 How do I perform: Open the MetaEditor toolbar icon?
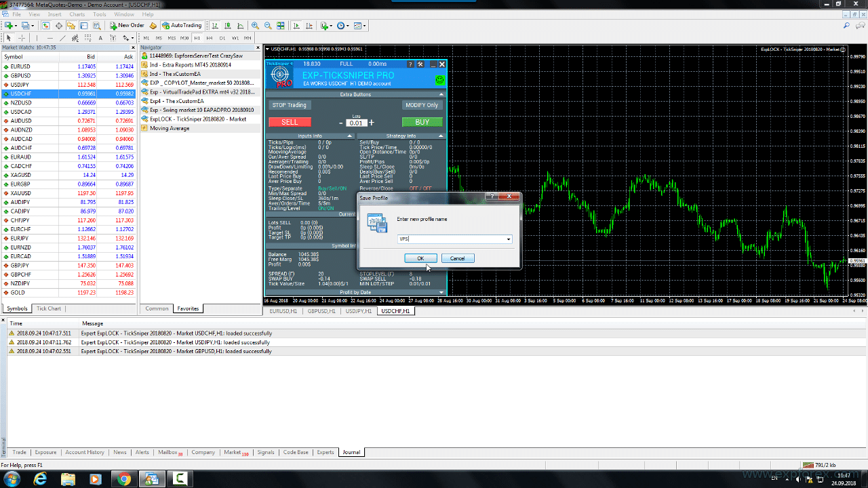[153, 26]
